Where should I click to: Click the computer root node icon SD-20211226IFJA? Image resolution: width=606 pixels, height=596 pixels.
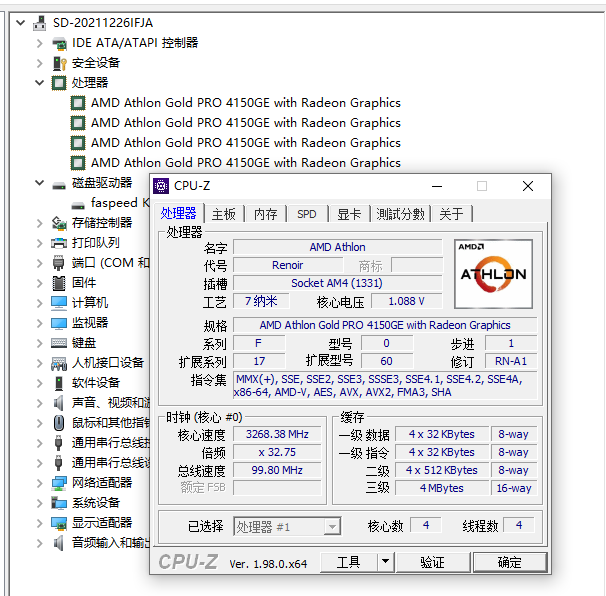pos(39,23)
